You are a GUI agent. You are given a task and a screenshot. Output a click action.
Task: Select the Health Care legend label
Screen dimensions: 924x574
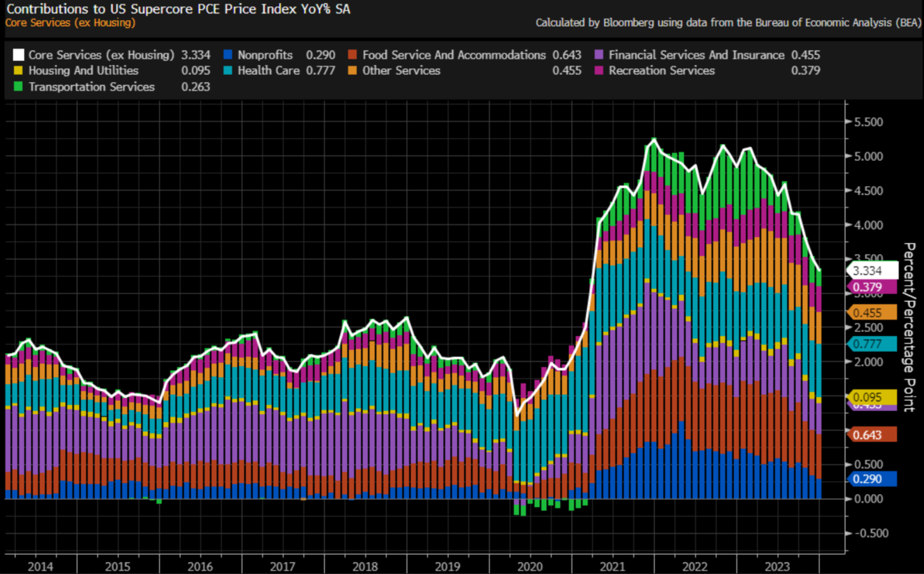click(x=269, y=71)
